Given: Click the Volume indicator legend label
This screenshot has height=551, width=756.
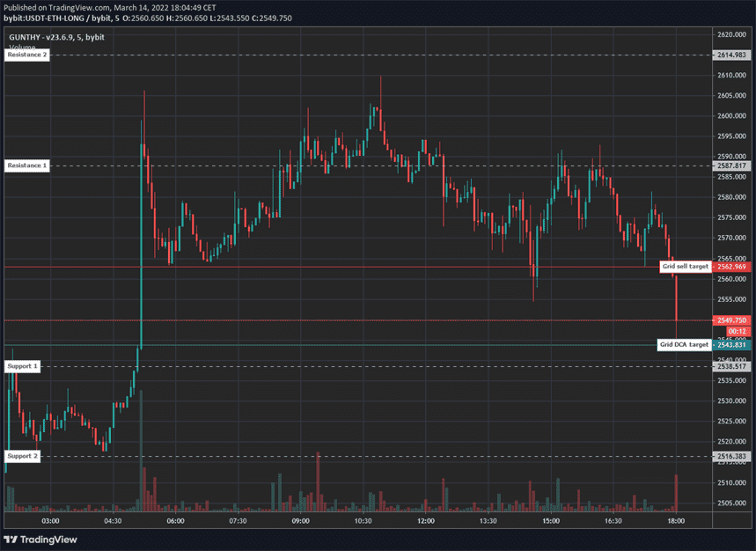Looking at the screenshot, I should pos(23,47).
